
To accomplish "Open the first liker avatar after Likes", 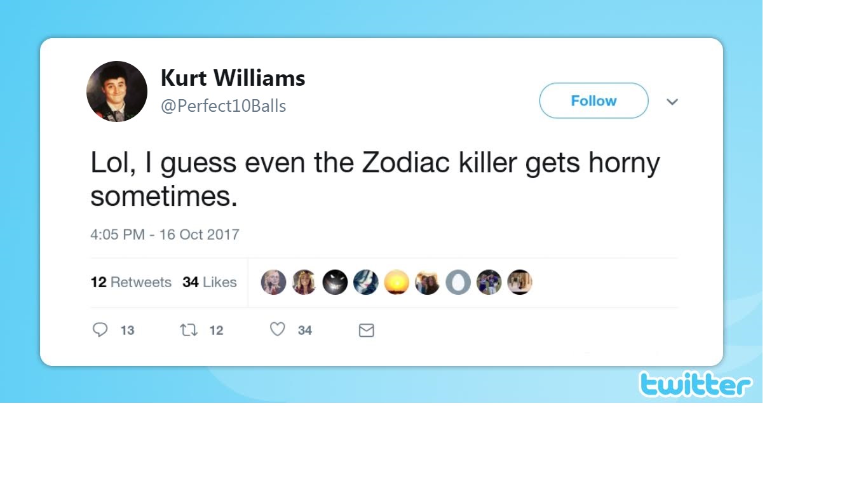I will pyautogui.click(x=274, y=282).
